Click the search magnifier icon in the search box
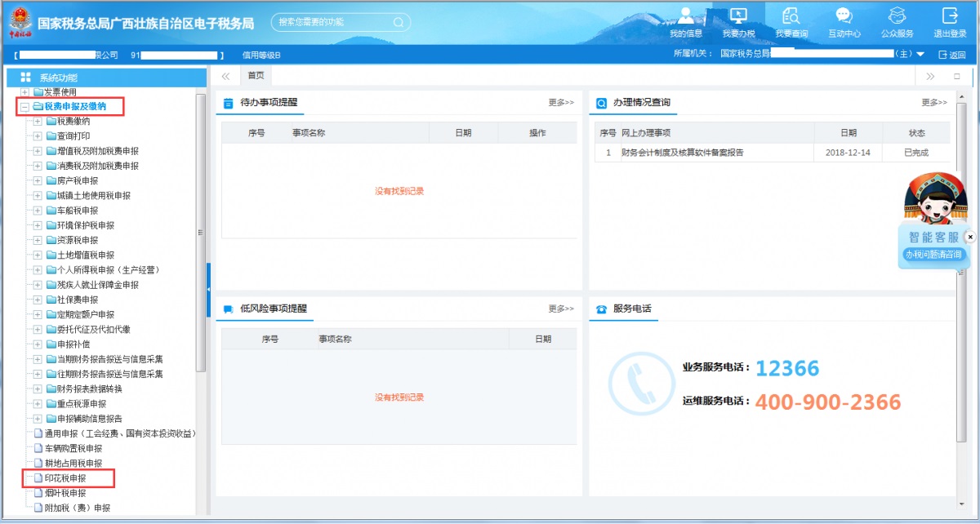 [x=399, y=22]
